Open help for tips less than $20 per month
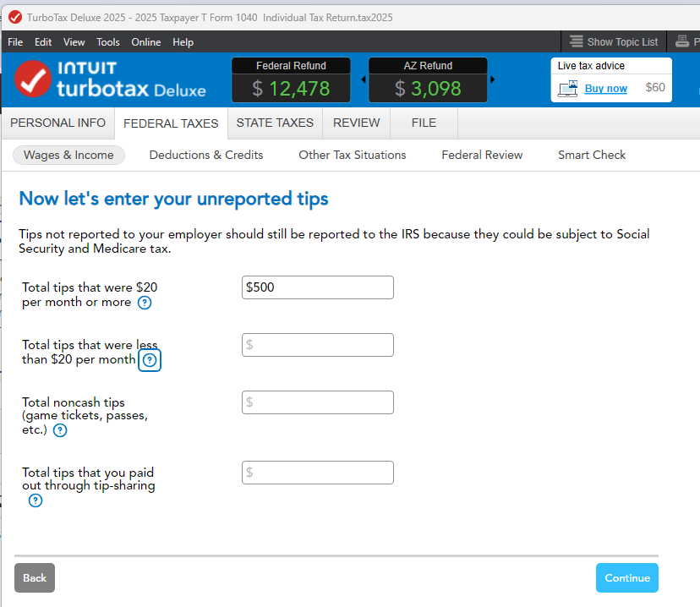Image resolution: width=700 pixels, height=607 pixels. pos(150,360)
